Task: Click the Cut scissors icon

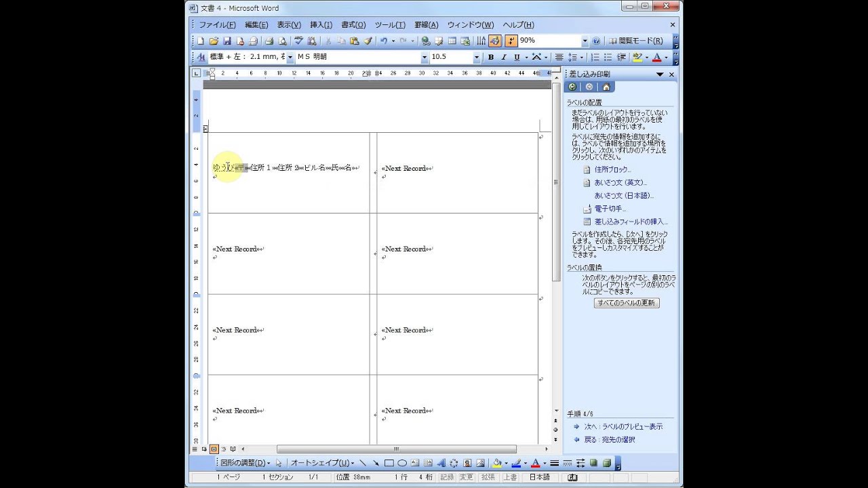Action: [x=328, y=41]
